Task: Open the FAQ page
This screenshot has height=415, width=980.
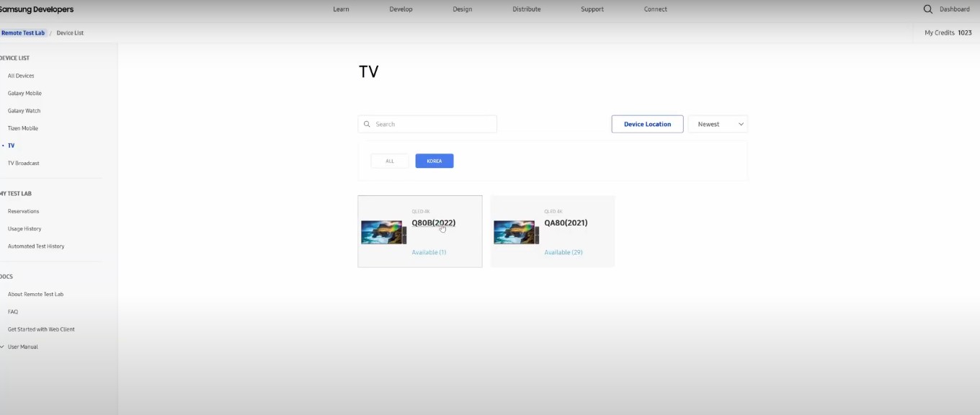Action: pyautogui.click(x=13, y=312)
